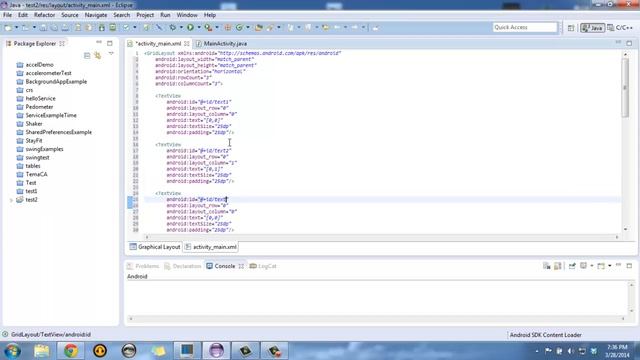This screenshot has width=640, height=360.
Task: Maximize the Console view
Action: 629,266
